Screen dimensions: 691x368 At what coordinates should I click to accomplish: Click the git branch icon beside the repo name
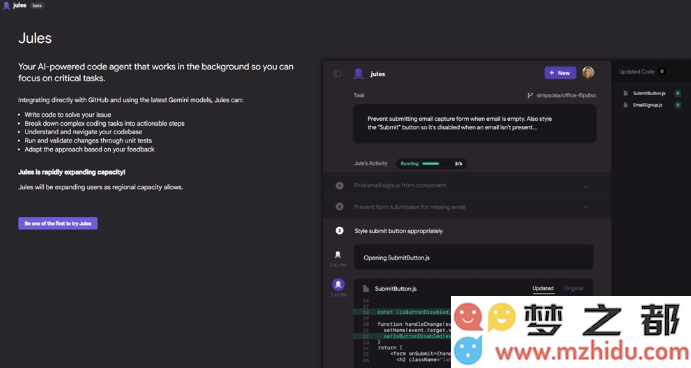530,95
